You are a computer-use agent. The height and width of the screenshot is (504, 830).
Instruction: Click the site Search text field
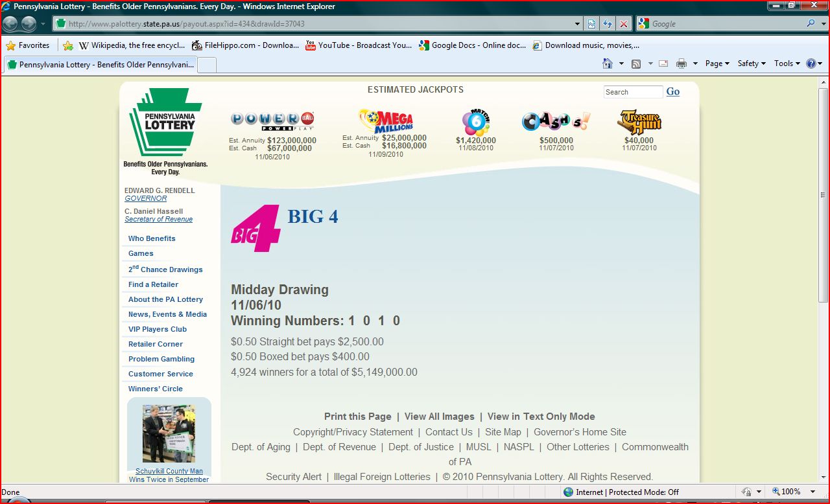[633, 92]
